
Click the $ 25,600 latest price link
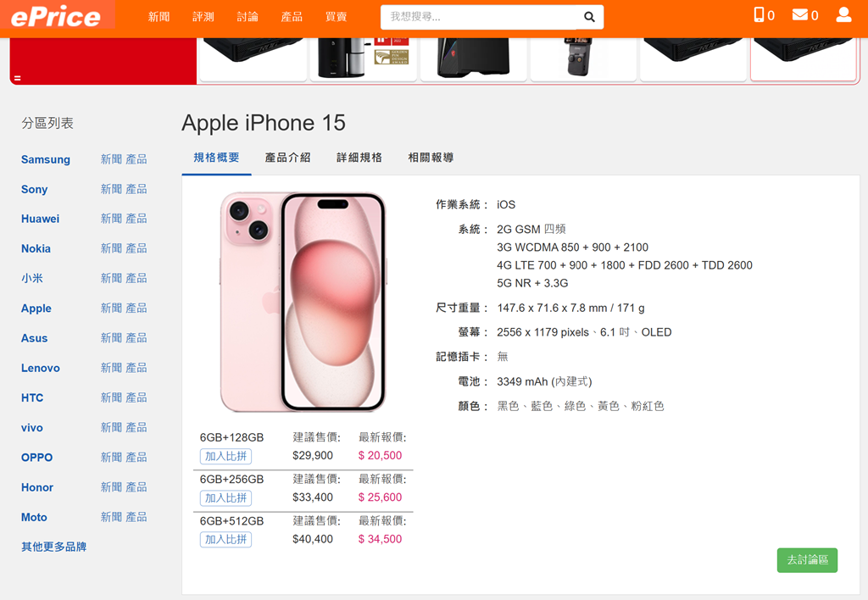pyautogui.click(x=380, y=497)
